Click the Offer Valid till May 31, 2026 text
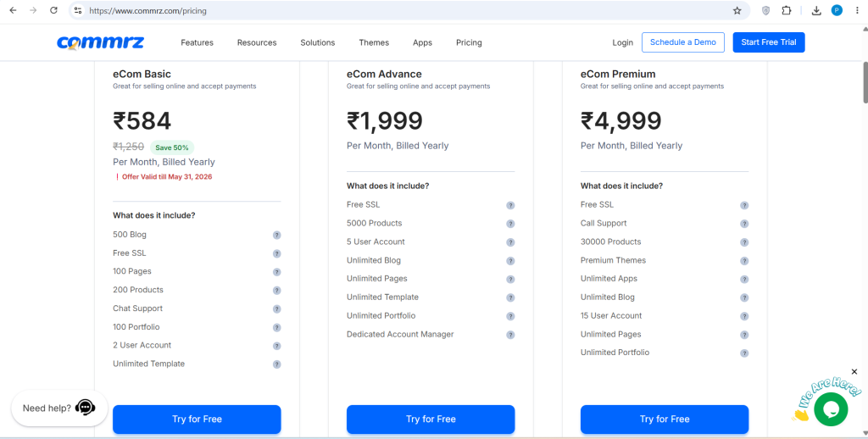 (x=167, y=177)
